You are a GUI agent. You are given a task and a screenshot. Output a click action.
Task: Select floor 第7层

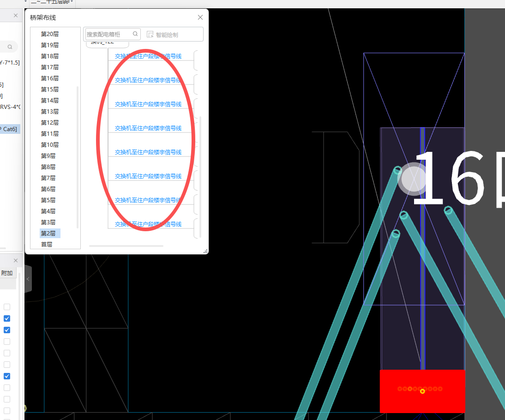(48, 178)
